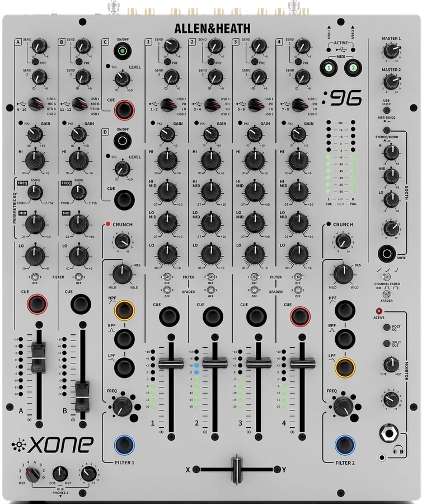
Task: Click the monitor CUE/MST mix knob
Action: [x=391, y=364]
